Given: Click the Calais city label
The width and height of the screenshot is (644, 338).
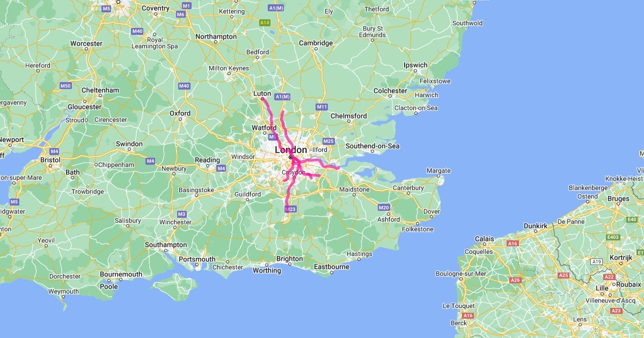Looking at the screenshot, I should [484, 239].
